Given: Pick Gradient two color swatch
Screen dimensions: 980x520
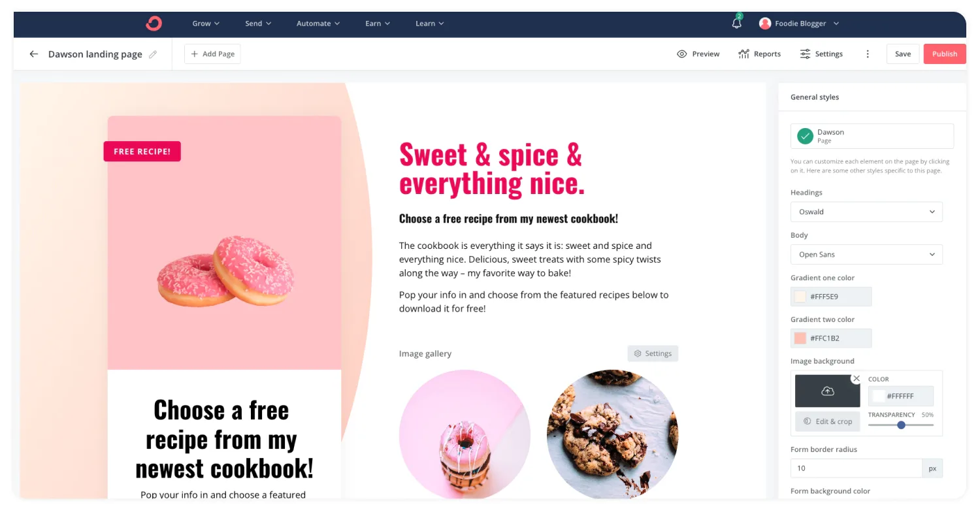Looking at the screenshot, I should (x=800, y=338).
